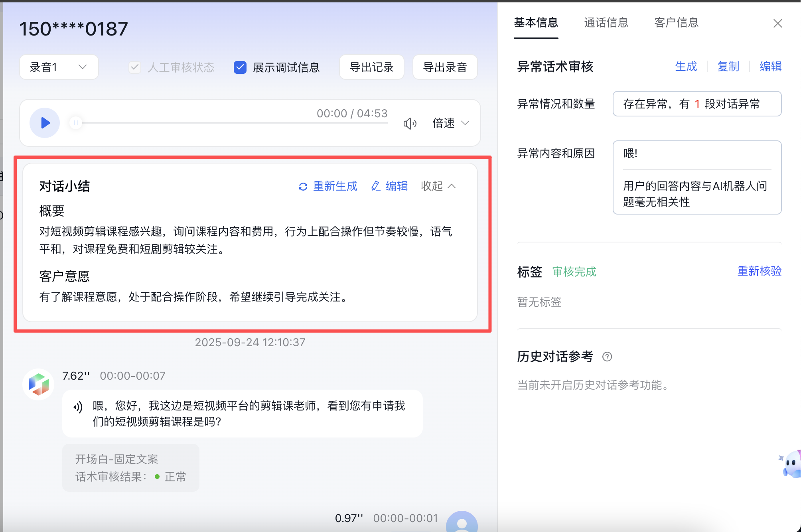This screenshot has width=801, height=532.
Task: Switch to the 通话信息 tab
Action: (x=606, y=23)
